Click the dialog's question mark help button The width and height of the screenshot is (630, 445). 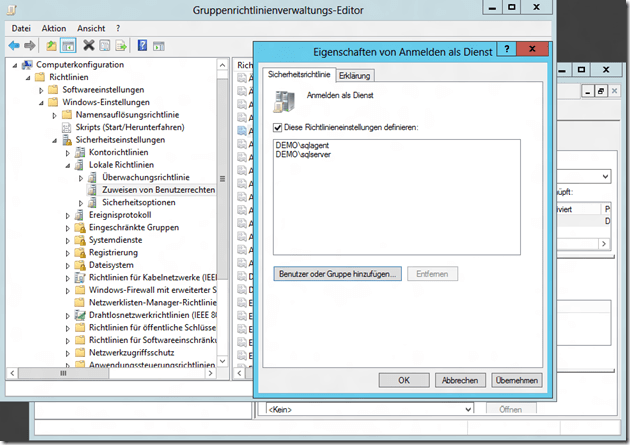tap(507, 49)
